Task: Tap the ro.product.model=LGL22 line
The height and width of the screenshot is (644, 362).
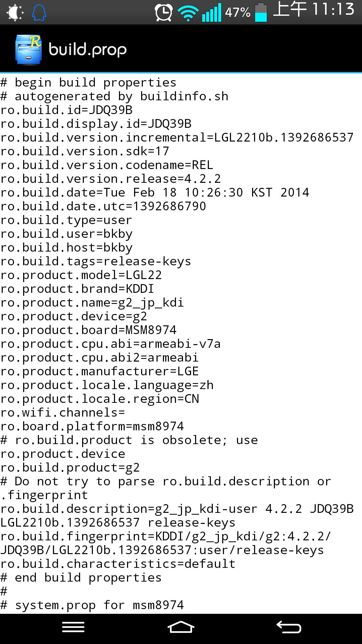Action: pos(81,275)
